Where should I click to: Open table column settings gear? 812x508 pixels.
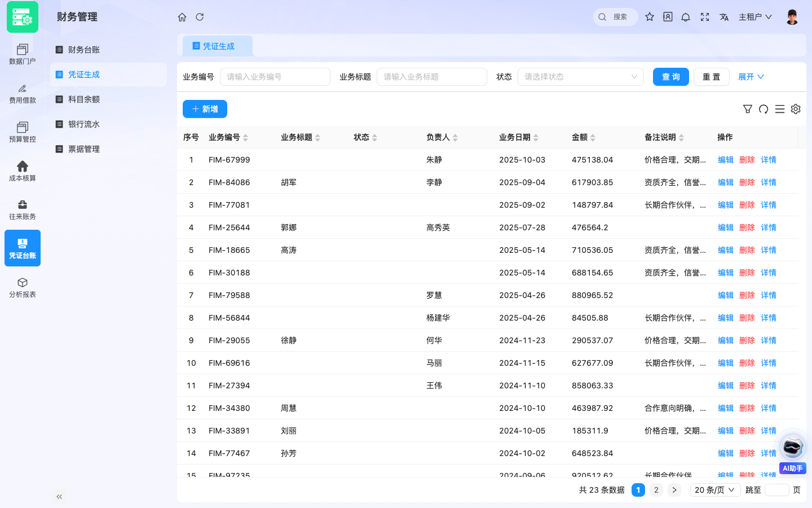coord(796,109)
